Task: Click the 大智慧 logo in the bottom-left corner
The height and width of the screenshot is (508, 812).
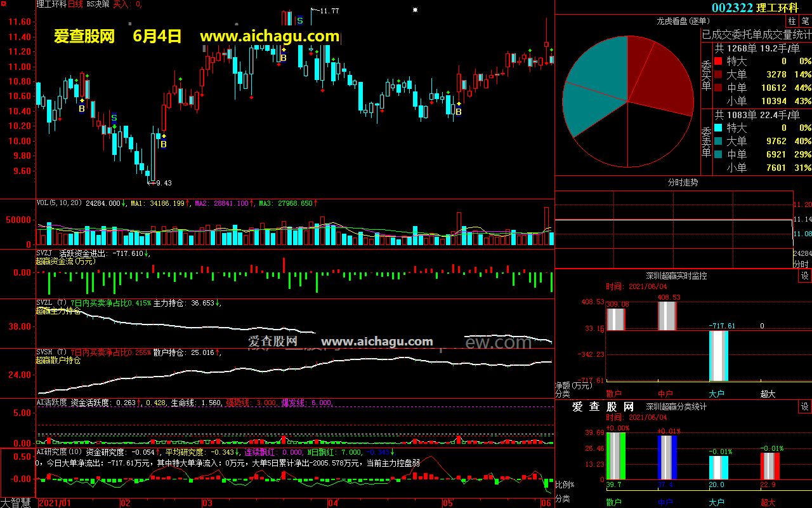Action: [16, 503]
